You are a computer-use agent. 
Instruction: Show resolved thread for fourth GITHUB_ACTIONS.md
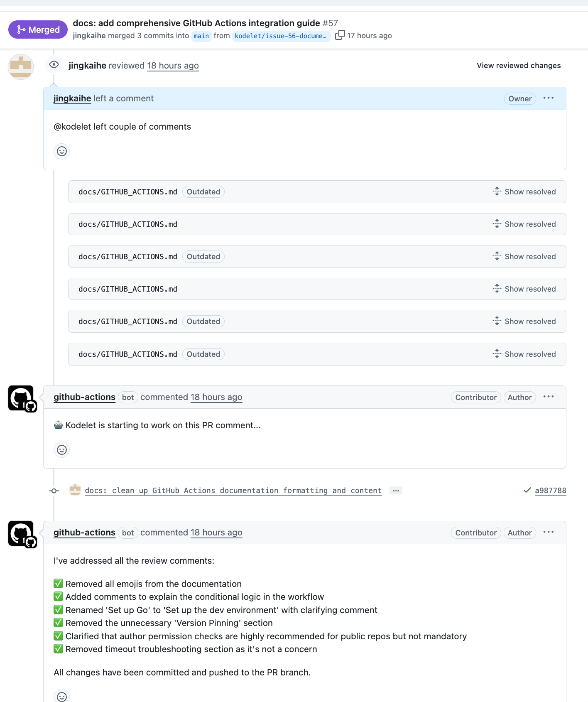[x=524, y=289]
